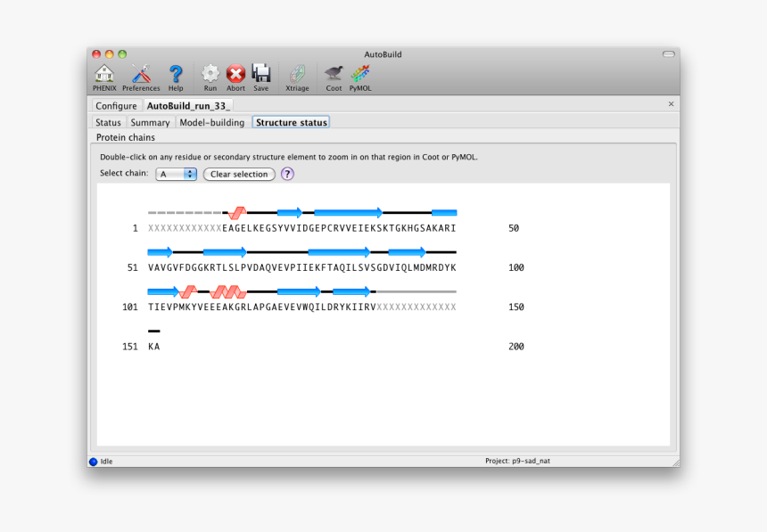This screenshot has width=767, height=532.
Task: Launch Xtriage from the toolbar
Action: click(297, 75)
